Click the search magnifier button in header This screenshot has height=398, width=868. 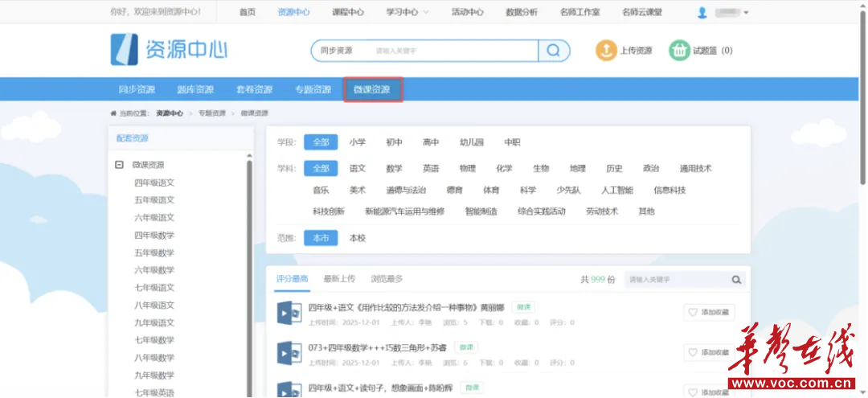pyautogui.click(x=554, y=51)
